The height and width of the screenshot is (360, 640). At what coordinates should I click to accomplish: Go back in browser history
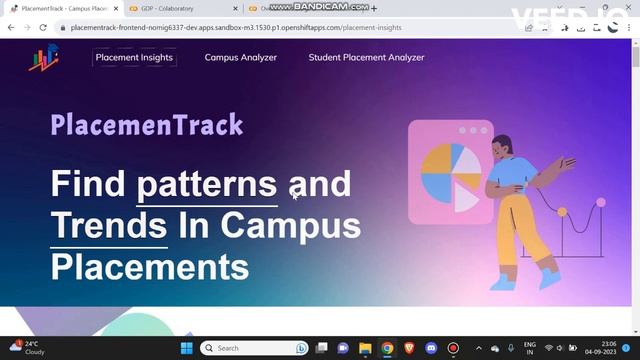[x=11, y=27]
